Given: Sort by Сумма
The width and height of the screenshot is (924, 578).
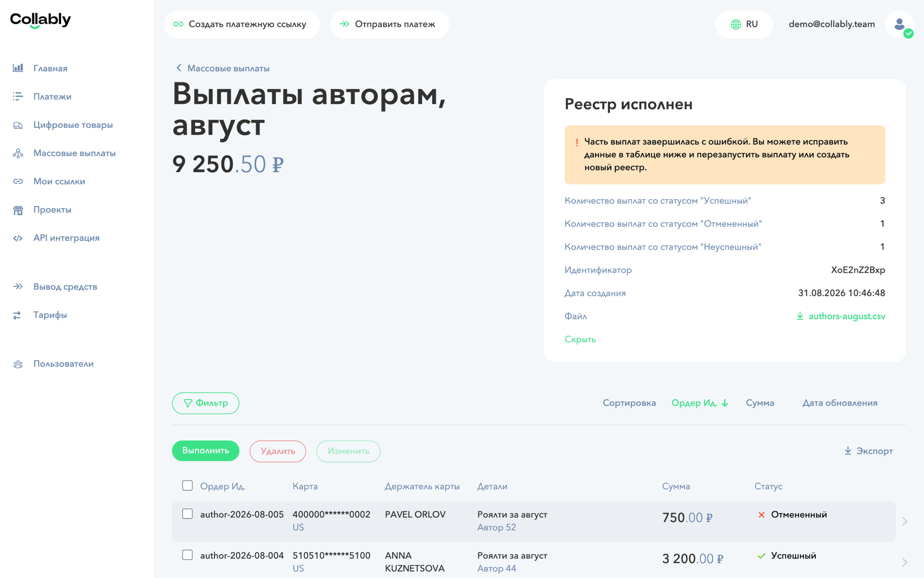Looking at the screenshot, I should (760, 403).
